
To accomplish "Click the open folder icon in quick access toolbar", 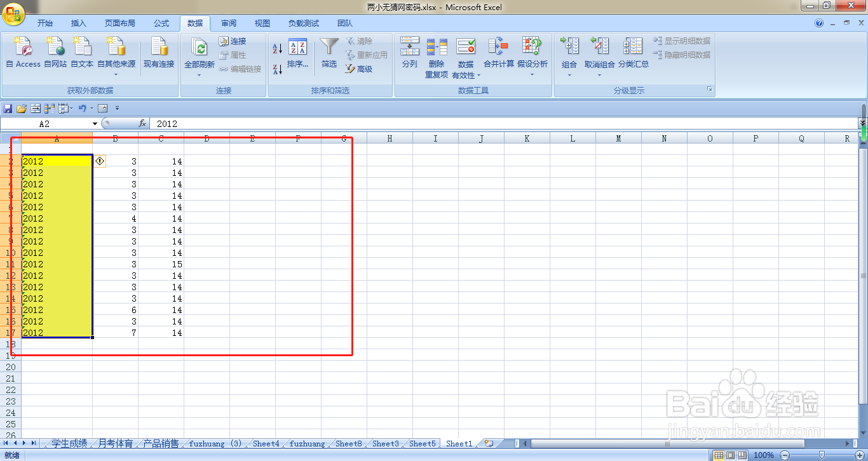I will click(22, 108).
